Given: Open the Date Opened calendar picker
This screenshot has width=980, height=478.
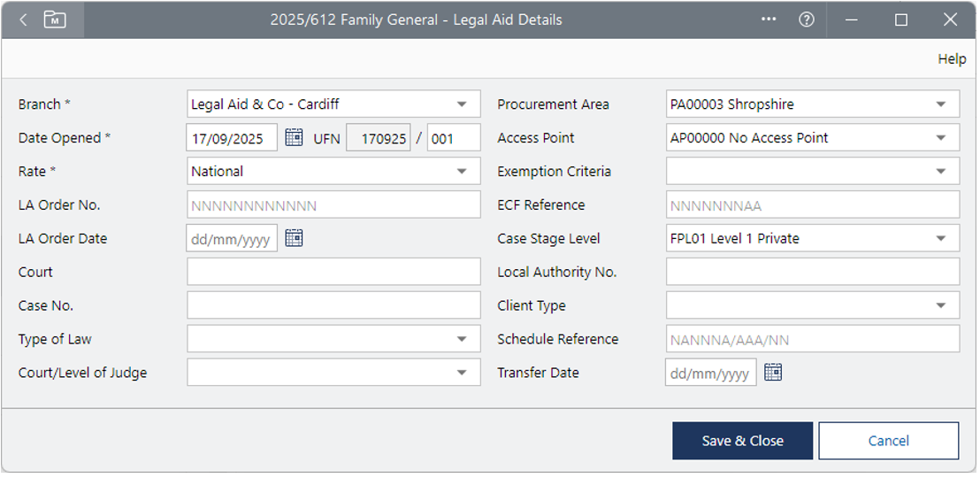Looking at the screenshot, I should pos(294,138).
